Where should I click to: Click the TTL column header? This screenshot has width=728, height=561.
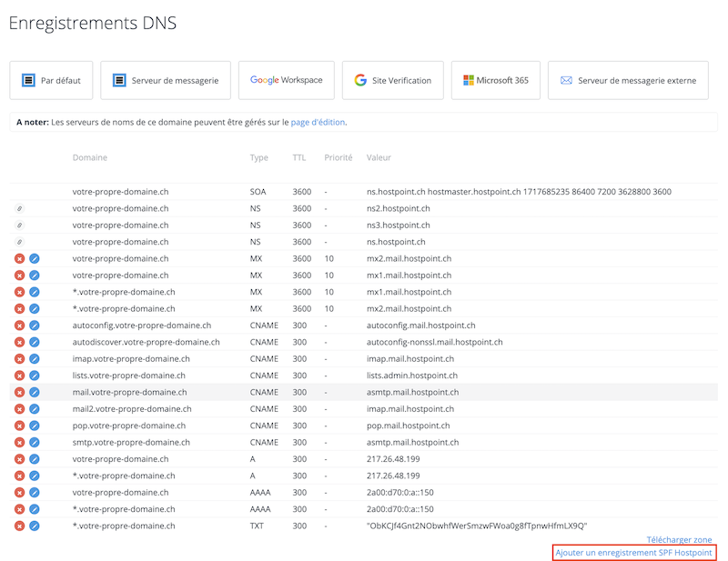coord(299,157)
